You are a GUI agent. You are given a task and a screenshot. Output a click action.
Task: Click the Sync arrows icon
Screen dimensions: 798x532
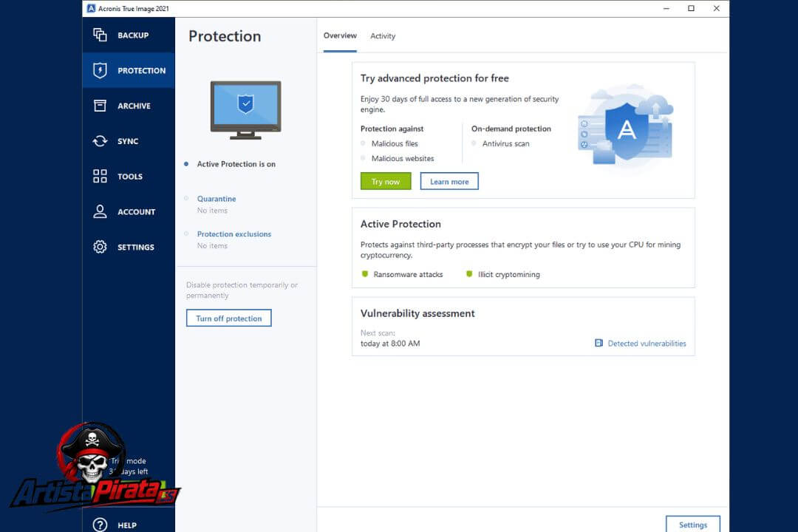[x=100, y=141]
